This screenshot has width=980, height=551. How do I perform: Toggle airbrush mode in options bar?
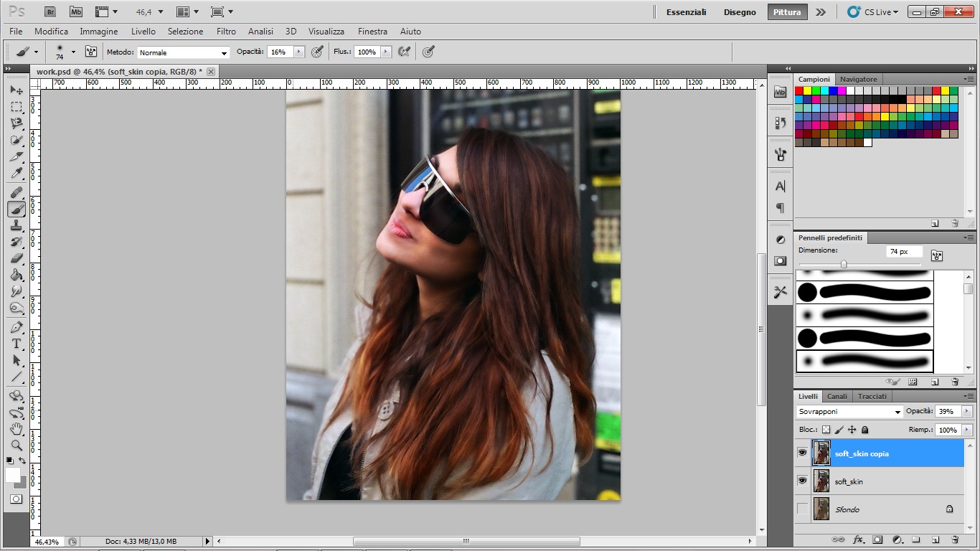click(x=404, y=52)
